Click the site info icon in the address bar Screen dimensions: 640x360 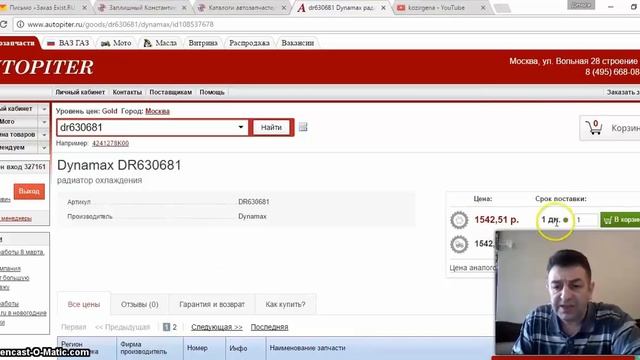point(20,24)
